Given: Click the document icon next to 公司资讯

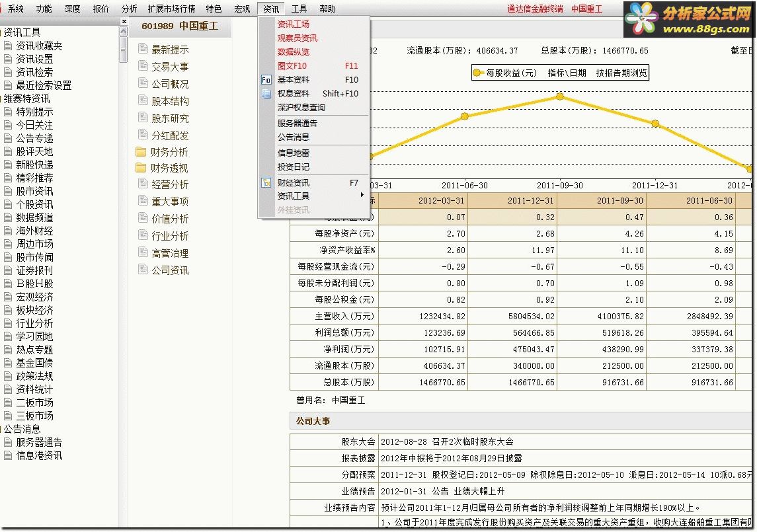Looking at the screenshot, I should (x=142, y=269).
